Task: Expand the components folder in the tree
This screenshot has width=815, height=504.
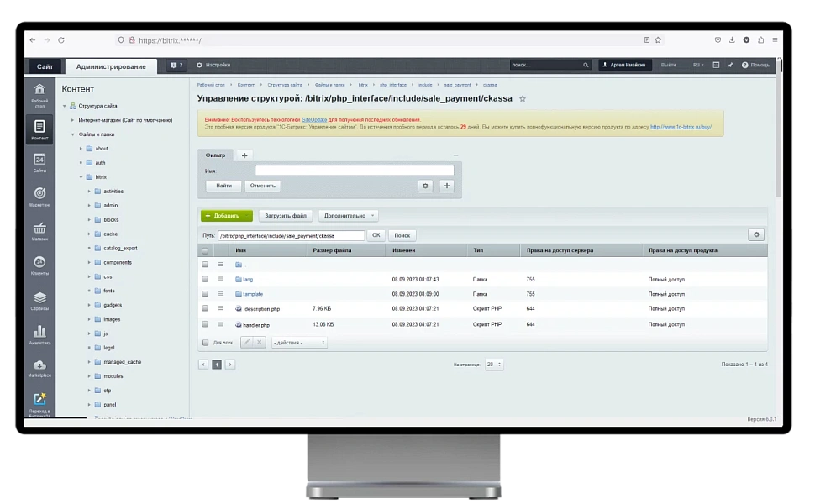Action: [89, 263]
